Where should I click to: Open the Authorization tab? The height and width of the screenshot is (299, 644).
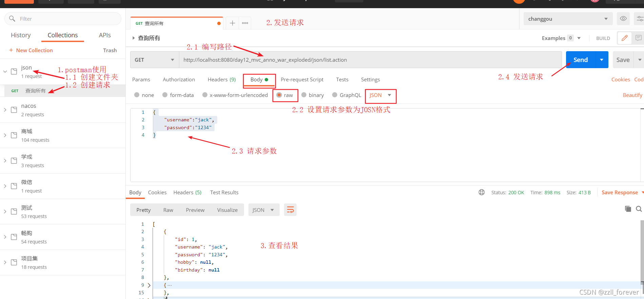[179, 79]
